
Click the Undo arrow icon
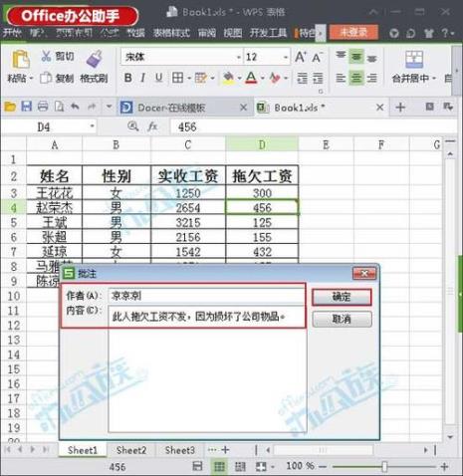(75, 107)
